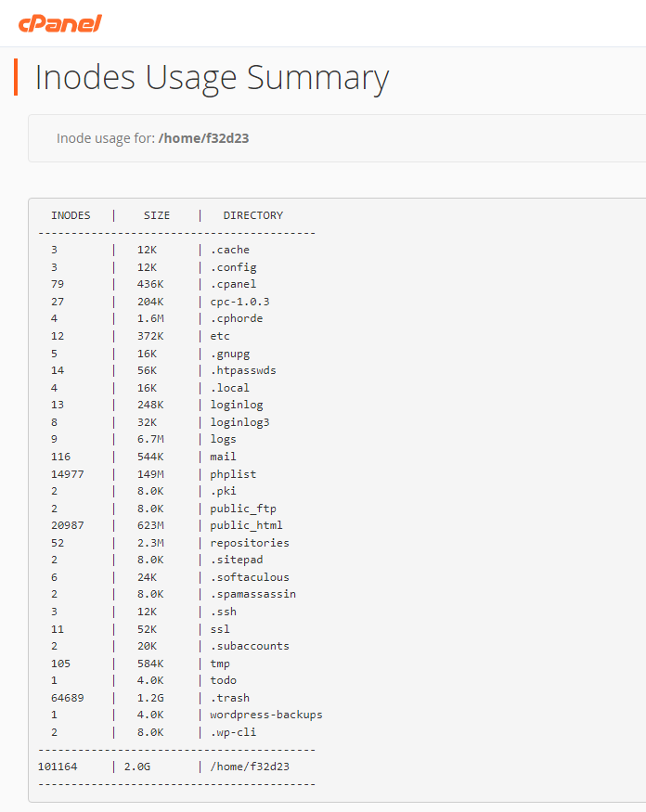Viewport: 646px width, 812px height.
Task: Select the 149M size value
Action: click(150, 474)
